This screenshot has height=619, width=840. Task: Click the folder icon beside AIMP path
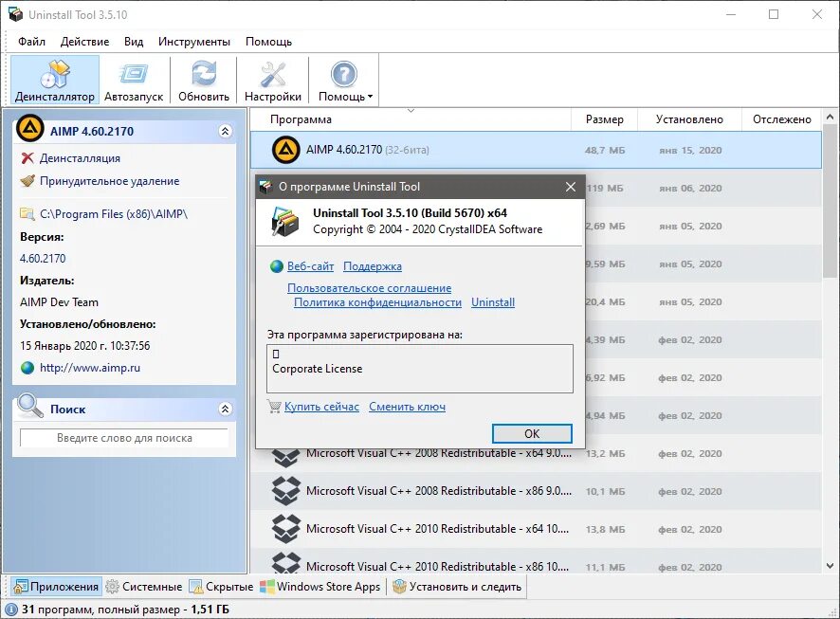27,213
